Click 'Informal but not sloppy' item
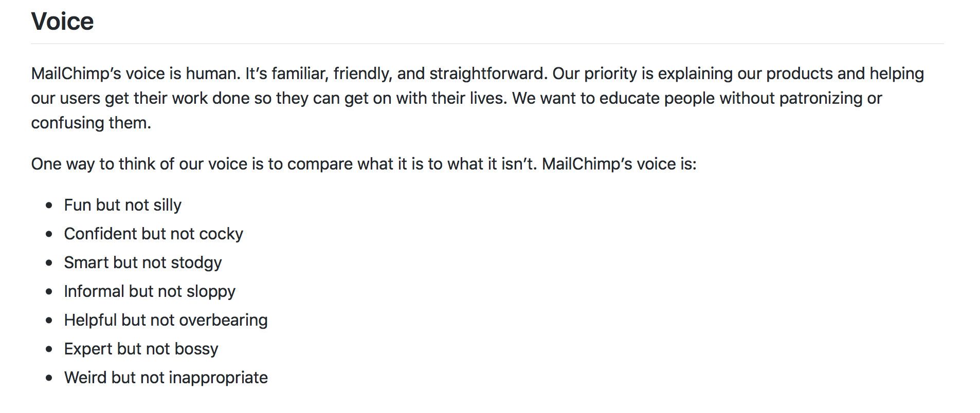Image resolution: width=980 pixels, height=413 pixels. pos(149,291)
